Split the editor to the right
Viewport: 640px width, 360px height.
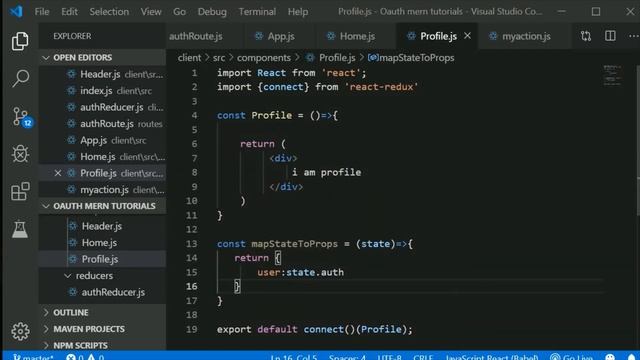pyautogui.click(x=610, y=36)
